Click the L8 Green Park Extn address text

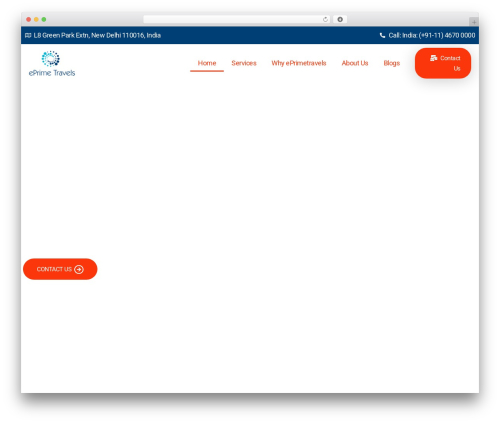coord(97,35)
